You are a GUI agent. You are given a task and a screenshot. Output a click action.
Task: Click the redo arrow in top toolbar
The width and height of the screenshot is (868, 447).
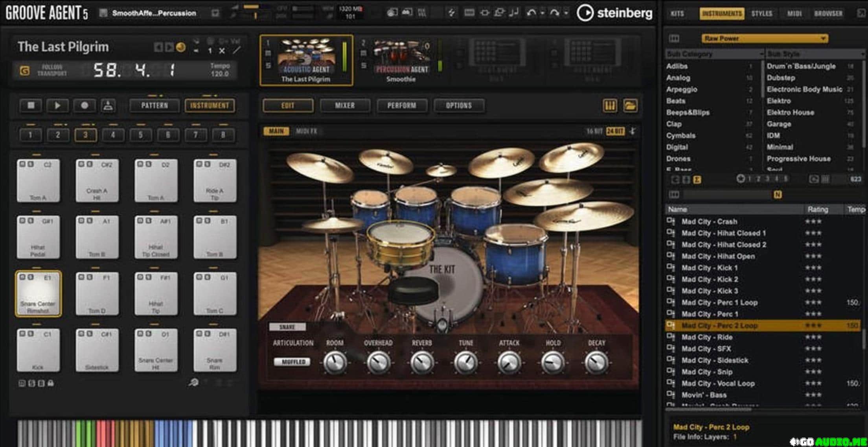click(x=554, y=13)
